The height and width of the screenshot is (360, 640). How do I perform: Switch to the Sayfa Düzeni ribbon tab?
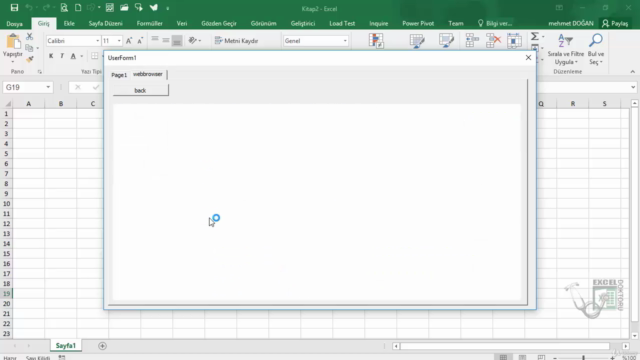106,23
